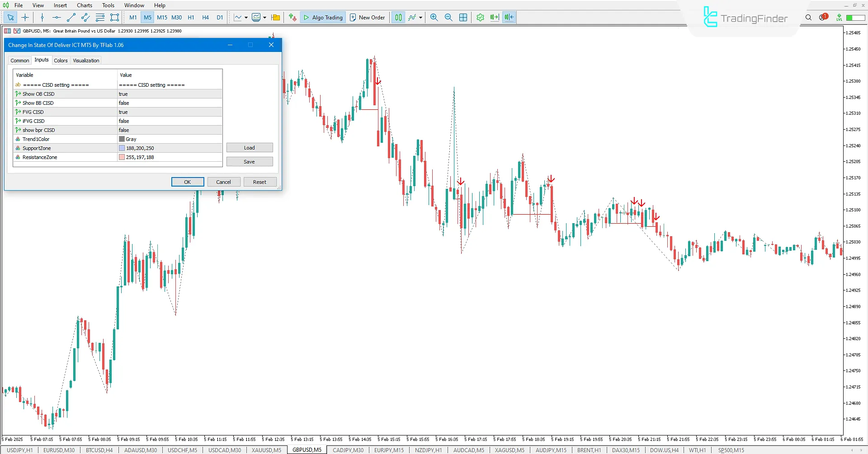Zoom in on the chart

coord(434,17)
